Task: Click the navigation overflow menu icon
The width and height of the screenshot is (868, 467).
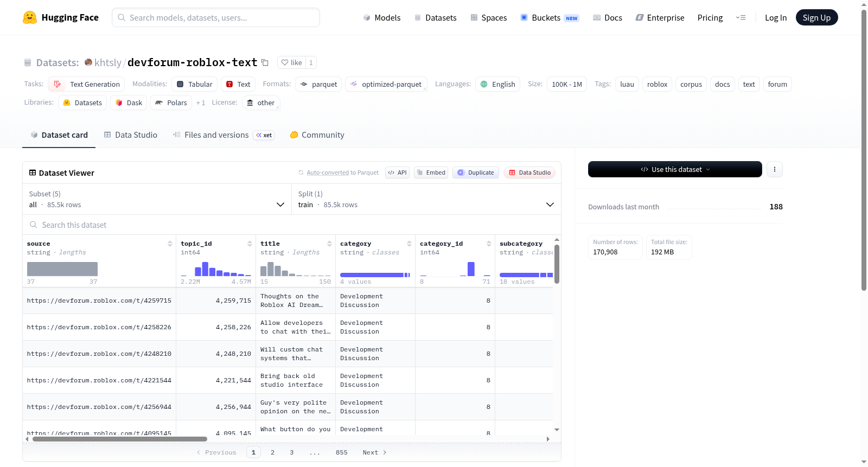Action: pyautogui.click(x=741, y=17)
